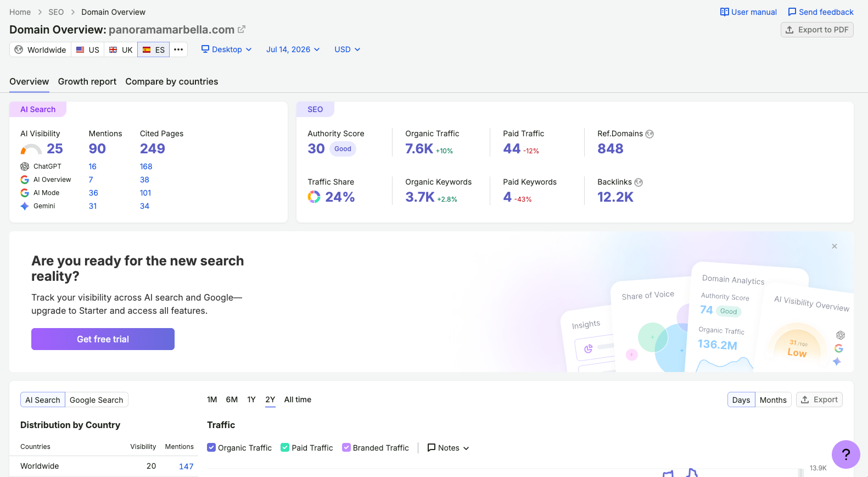Select the ES Spain flag database

154,49
